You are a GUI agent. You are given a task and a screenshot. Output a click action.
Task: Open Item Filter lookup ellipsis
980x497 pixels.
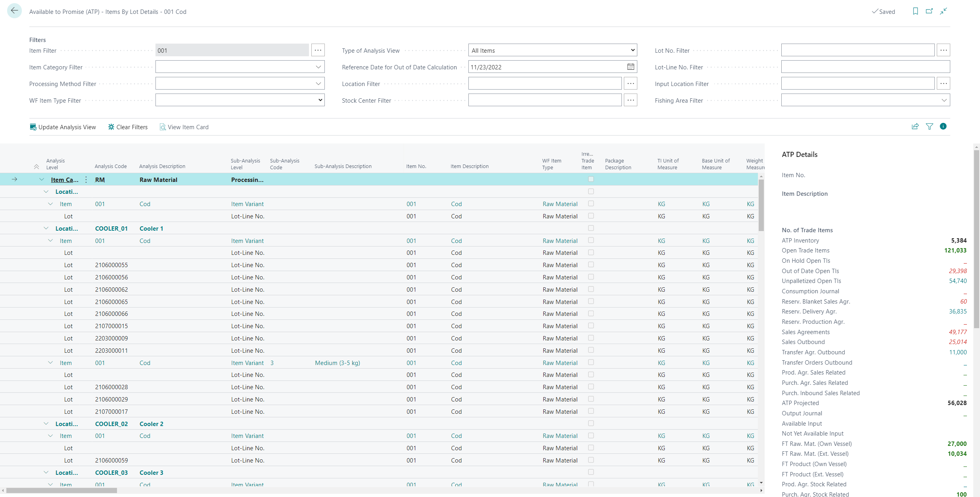tap(318, 50)
